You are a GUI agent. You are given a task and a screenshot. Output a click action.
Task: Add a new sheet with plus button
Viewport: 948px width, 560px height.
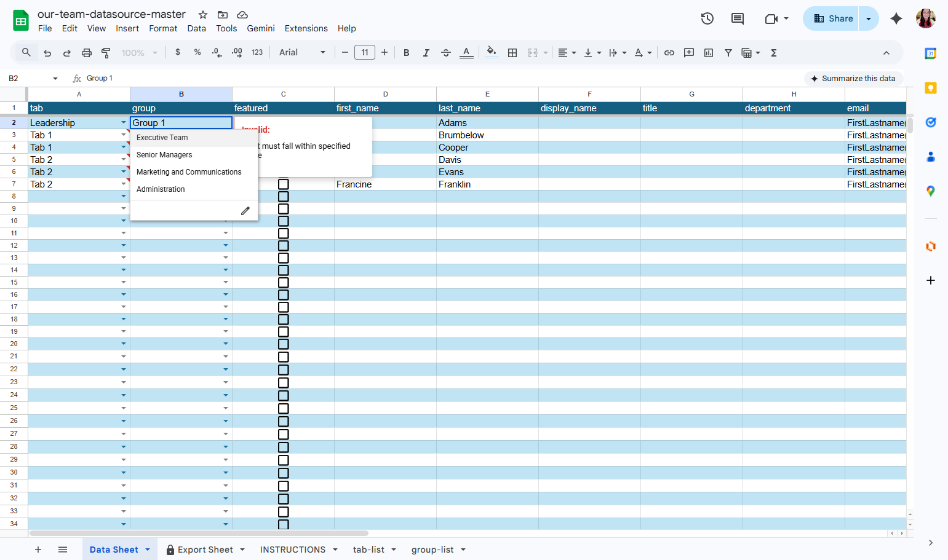point(38,550)
